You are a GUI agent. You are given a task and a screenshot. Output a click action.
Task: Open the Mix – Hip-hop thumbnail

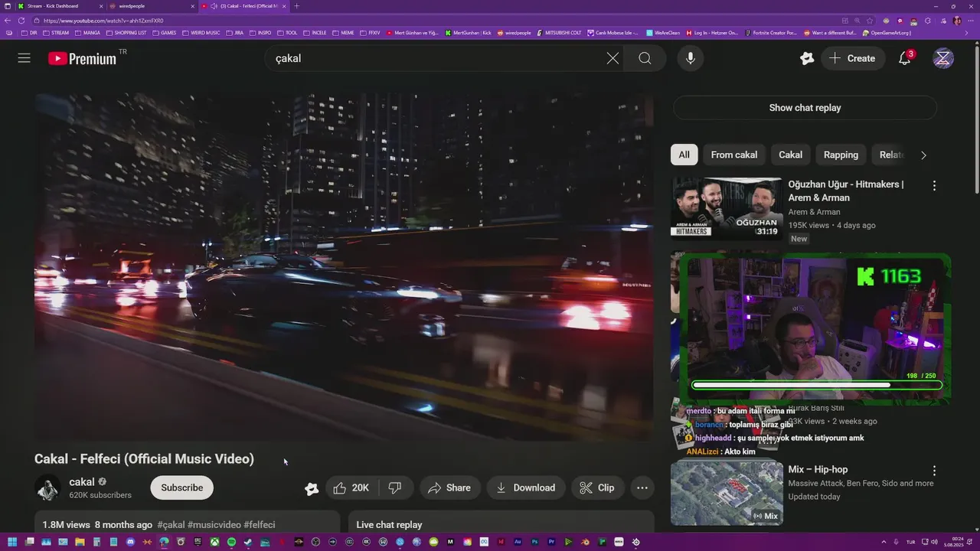tap(727, 493)
